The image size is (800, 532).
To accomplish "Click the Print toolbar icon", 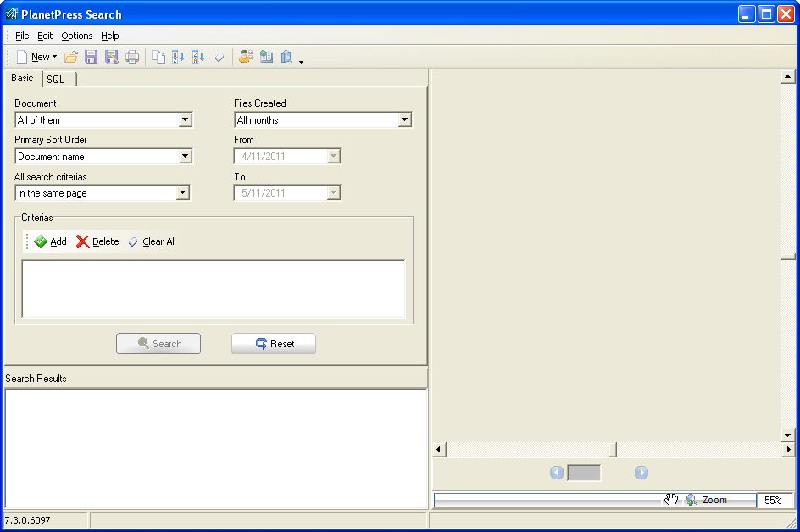I will 132,57.
